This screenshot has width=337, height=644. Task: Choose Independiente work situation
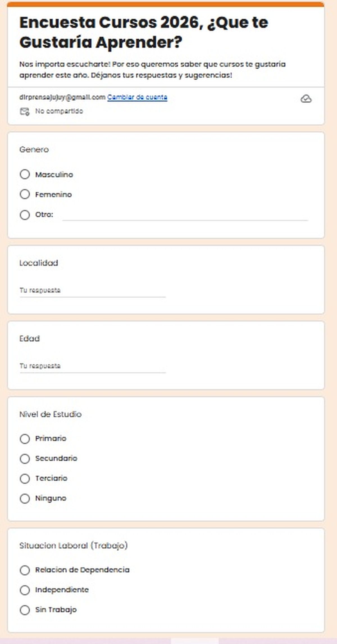pyautogui.click(x=25, y=590)
